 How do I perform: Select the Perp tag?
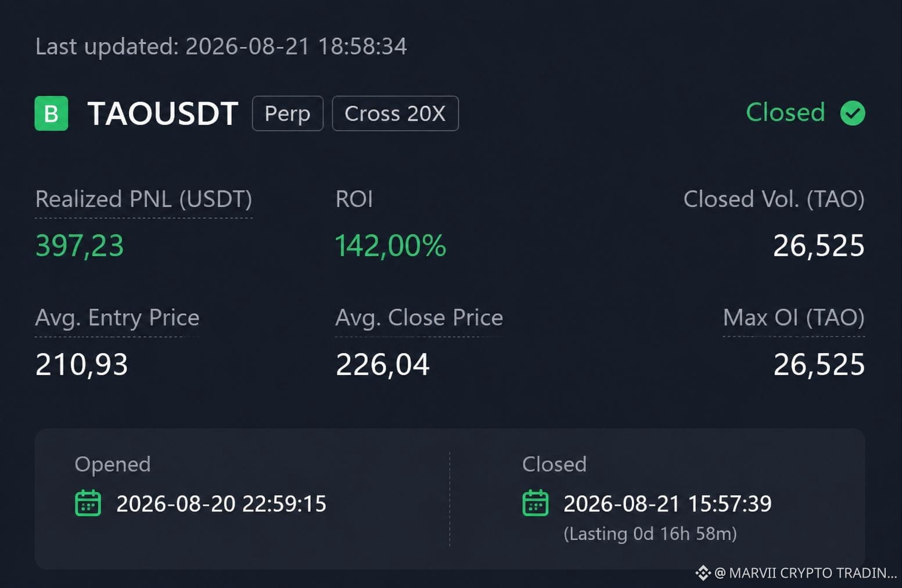click(288, 113)
